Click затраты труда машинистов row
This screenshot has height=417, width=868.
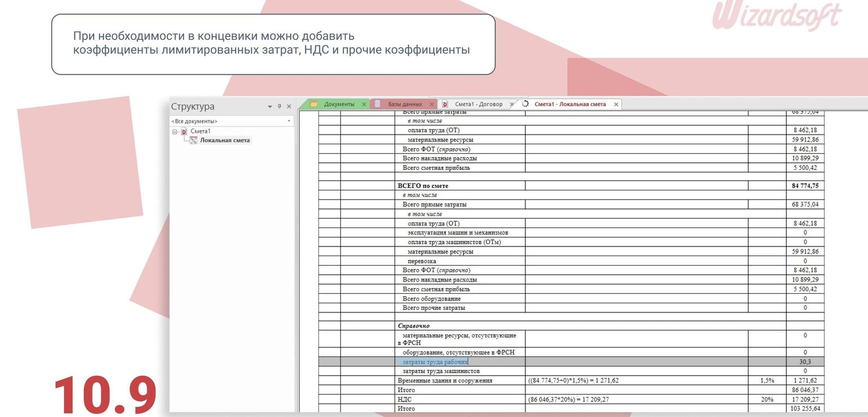point(571,371)
